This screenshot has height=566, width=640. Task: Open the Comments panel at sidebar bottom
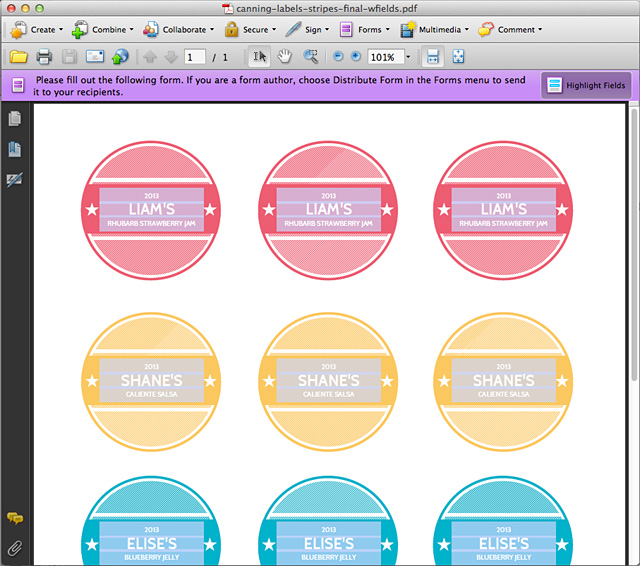15,519
